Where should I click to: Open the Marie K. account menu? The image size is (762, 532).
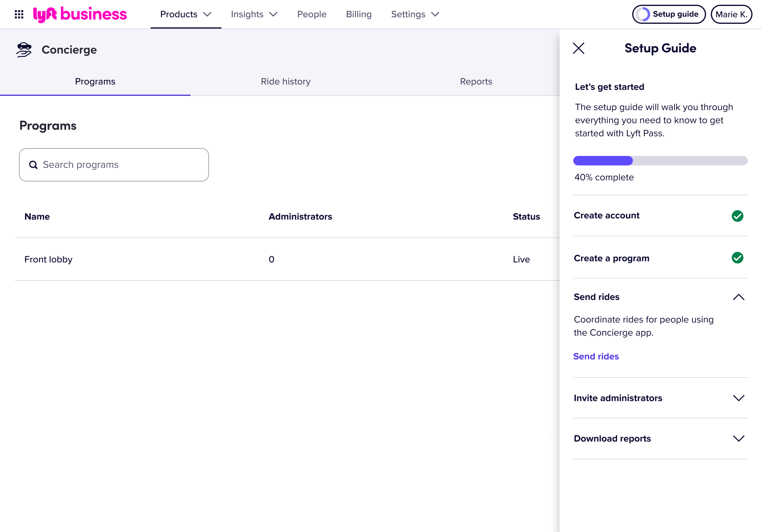click(x=731, y=14)
